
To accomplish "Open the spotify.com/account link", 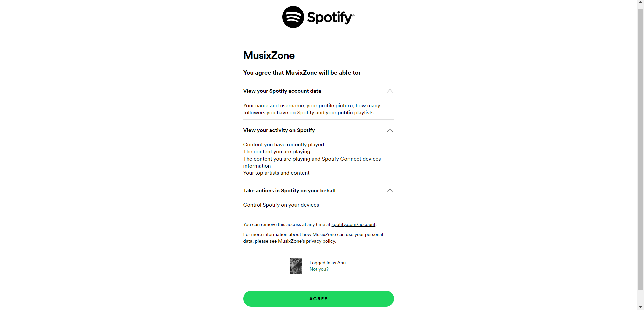I will 353,224.
